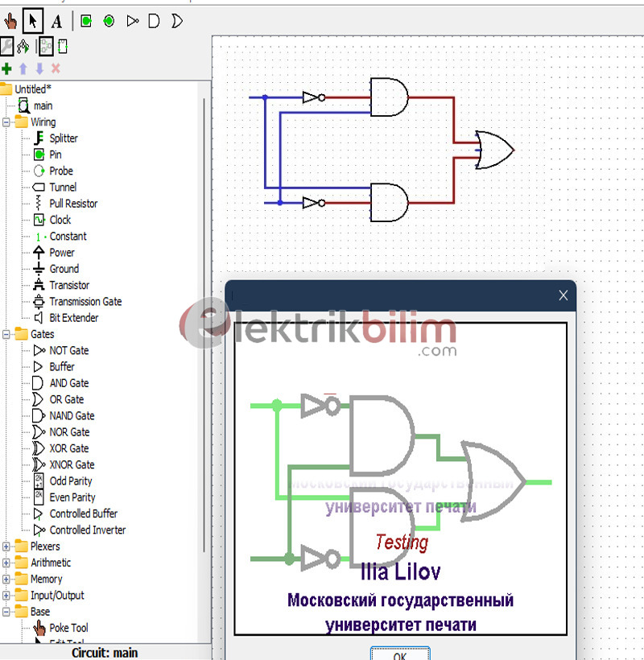This screenshot has width=644, height=660.
Task: Expand the Plexers folder
Action: coord(6,546)
